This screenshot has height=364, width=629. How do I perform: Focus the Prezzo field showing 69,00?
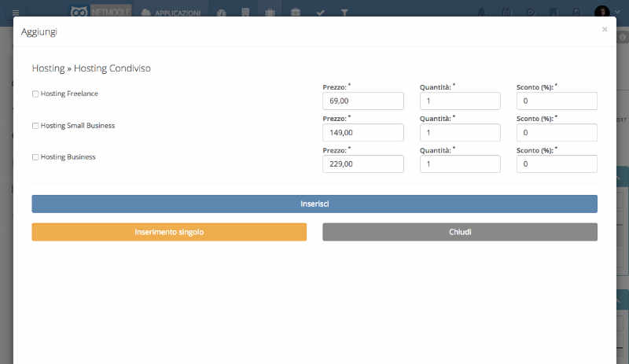pyautogui.click(x=363, y=101)
